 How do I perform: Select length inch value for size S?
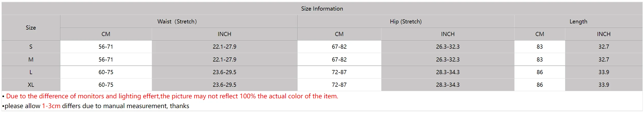click(x=603, y=47)
